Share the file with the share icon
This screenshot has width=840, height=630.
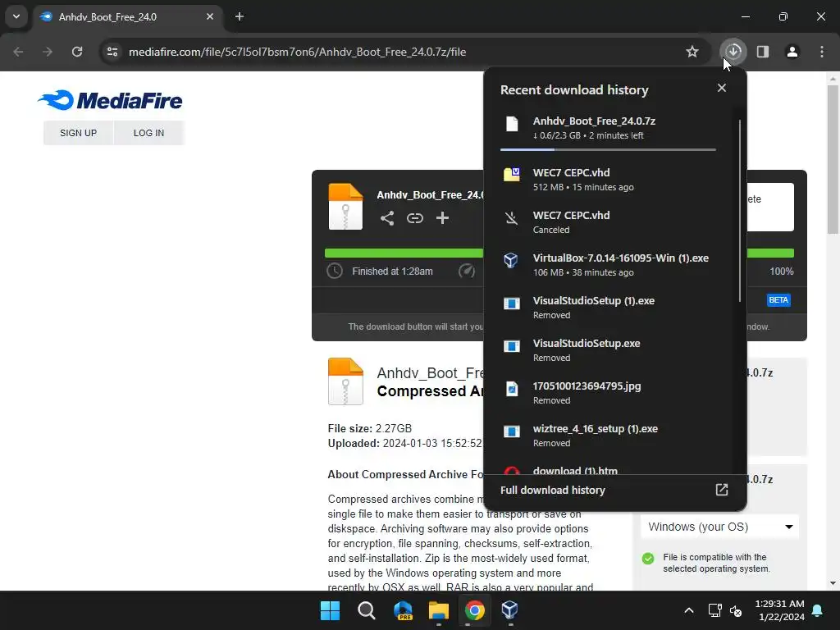[x=387, y=218]
